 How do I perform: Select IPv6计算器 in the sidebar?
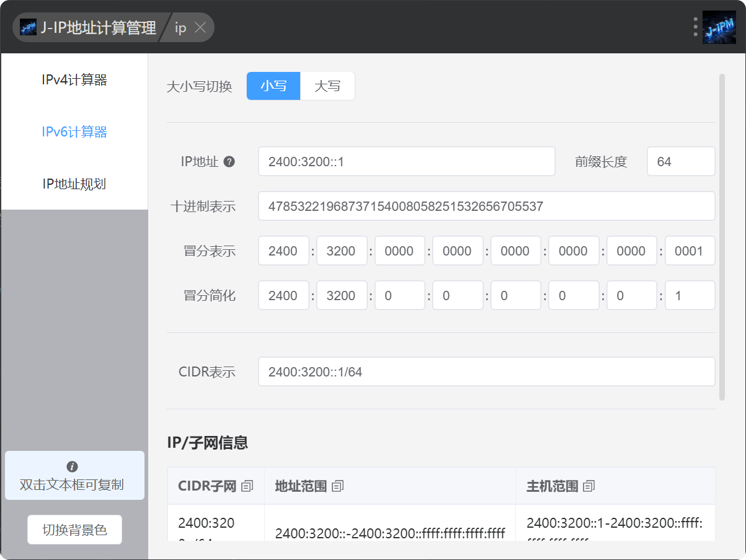tap(74, 132)
